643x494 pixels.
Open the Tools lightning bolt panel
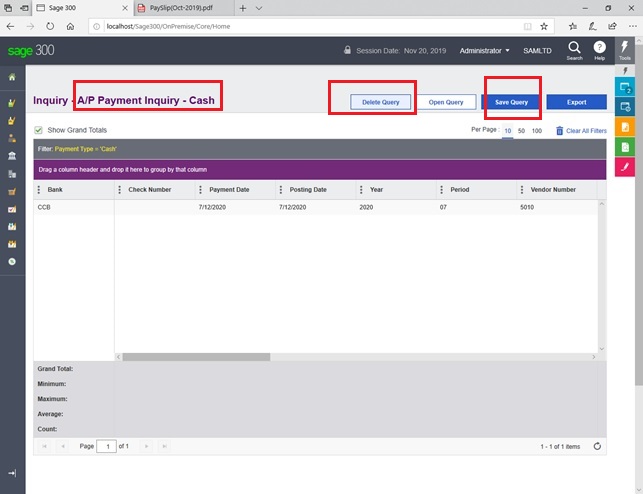point(625,50)
